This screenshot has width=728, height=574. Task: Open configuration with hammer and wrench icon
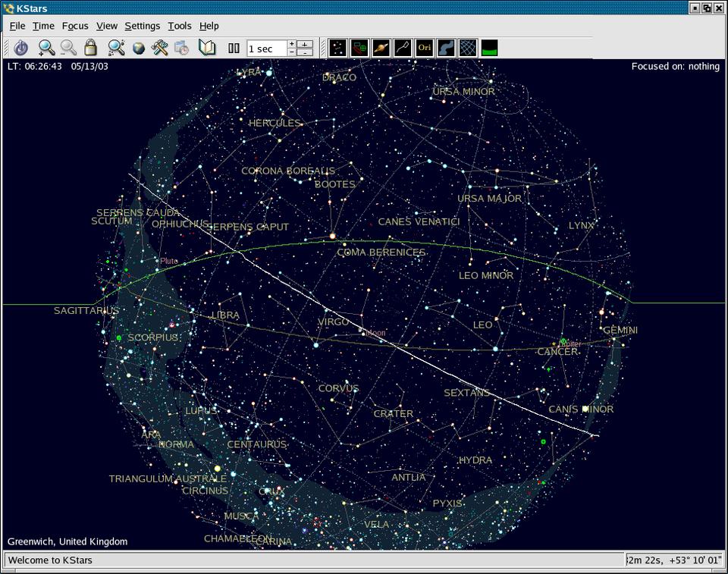[x=159, y=48]
